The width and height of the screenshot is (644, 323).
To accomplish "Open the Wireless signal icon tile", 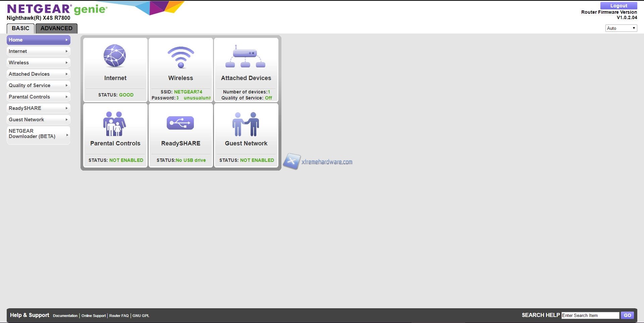I will 180,57.
